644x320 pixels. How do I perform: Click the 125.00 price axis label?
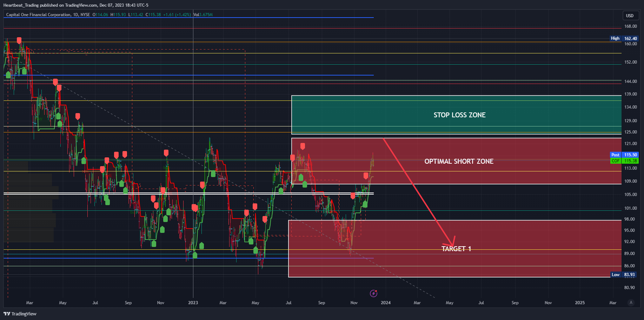[x=630, y=132]
